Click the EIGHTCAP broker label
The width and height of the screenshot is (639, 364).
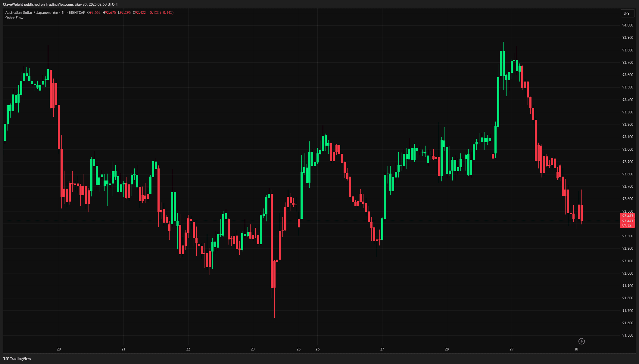77,13
